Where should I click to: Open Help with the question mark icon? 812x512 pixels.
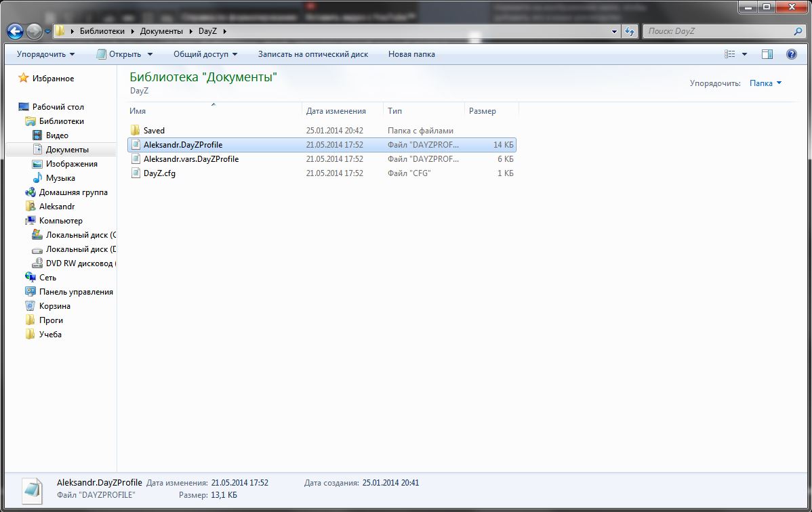click(x=791, y=54)
